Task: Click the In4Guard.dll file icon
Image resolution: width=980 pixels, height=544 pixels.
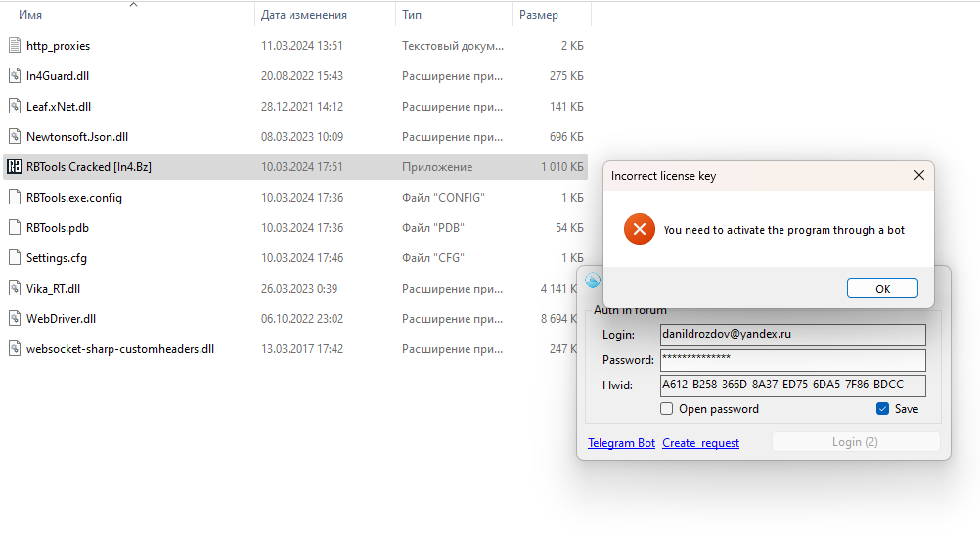Action: coord(15,75)
